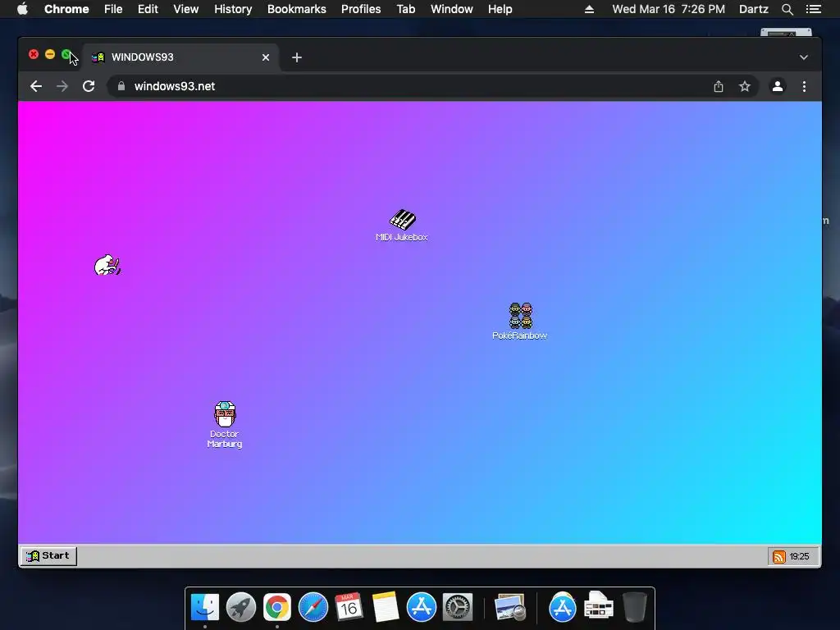Click the 19:25 taskbar clock
The image size is (840, 630).
(799, 557)
